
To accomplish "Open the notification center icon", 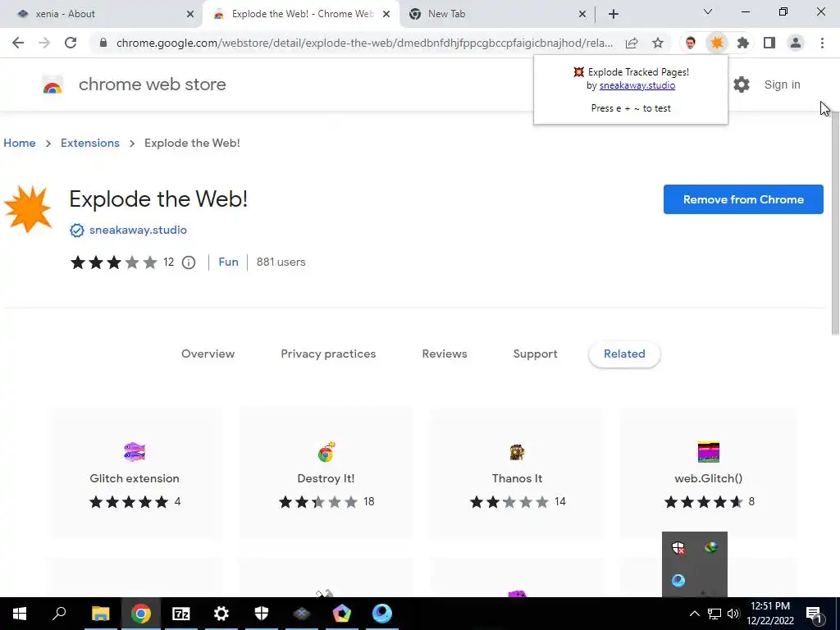I will [x=815, y=614].
